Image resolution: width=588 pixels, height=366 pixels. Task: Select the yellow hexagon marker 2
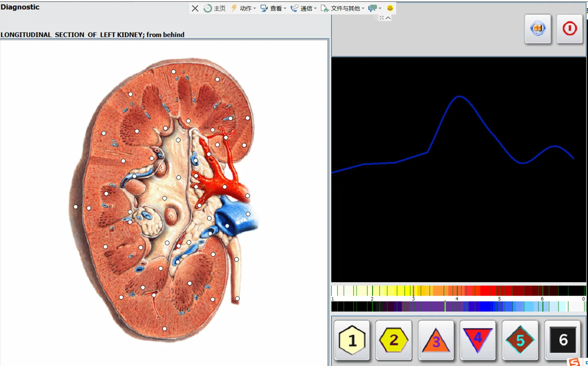[394, 340]
